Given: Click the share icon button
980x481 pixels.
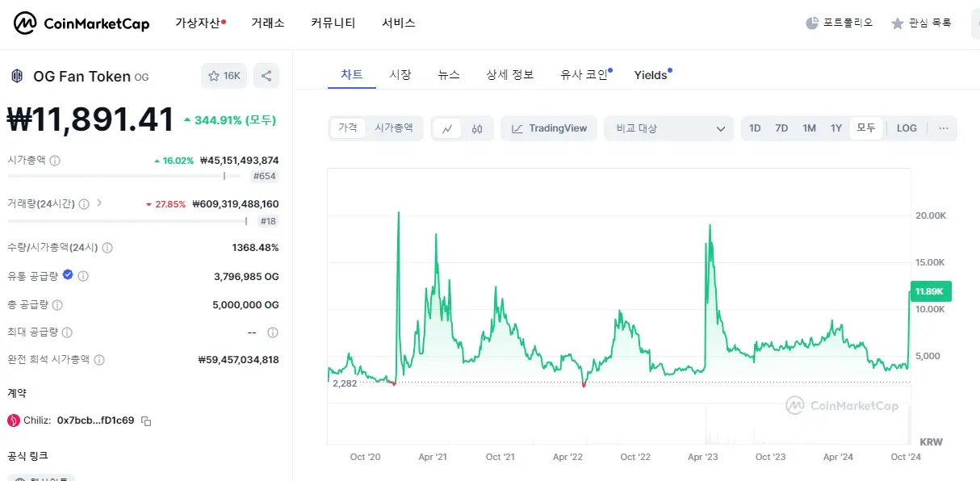Looking at the screenshot, I should pos(266,76).
